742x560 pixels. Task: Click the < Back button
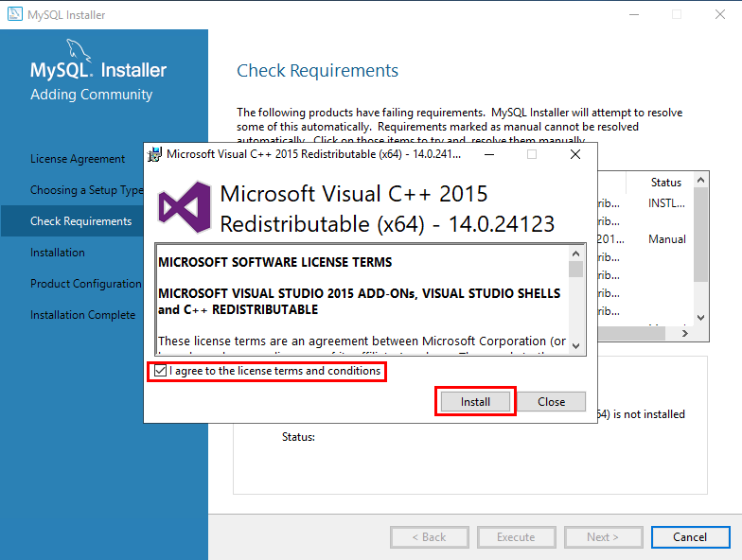coord(430,537)
